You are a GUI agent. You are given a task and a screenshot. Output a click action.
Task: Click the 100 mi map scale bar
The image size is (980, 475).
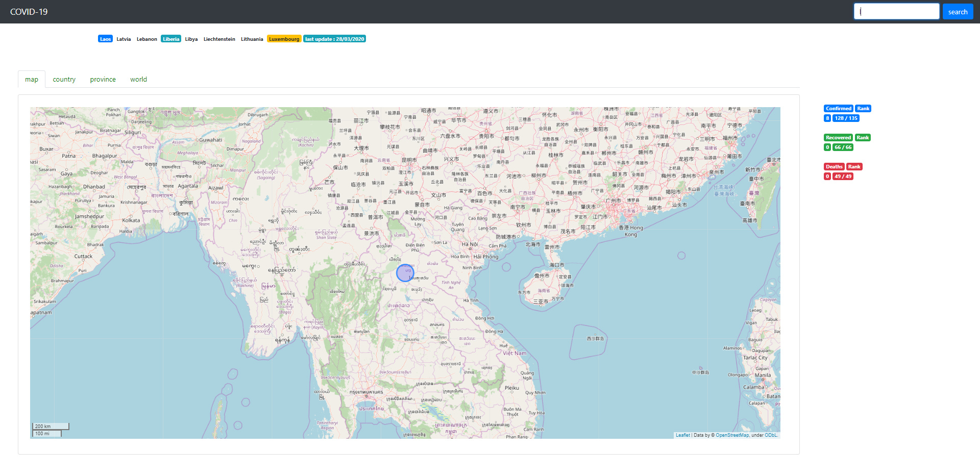(x=47, y=433)
